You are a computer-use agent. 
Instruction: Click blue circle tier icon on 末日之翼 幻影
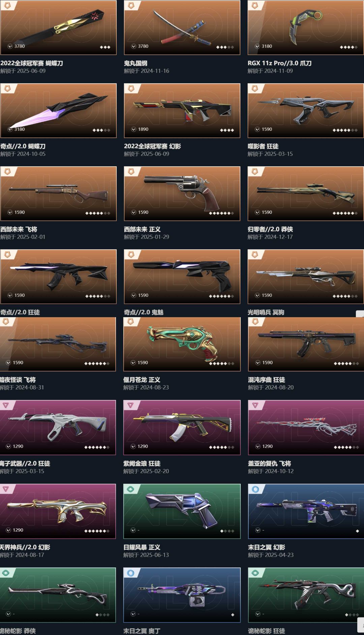[x=255, y=489]
